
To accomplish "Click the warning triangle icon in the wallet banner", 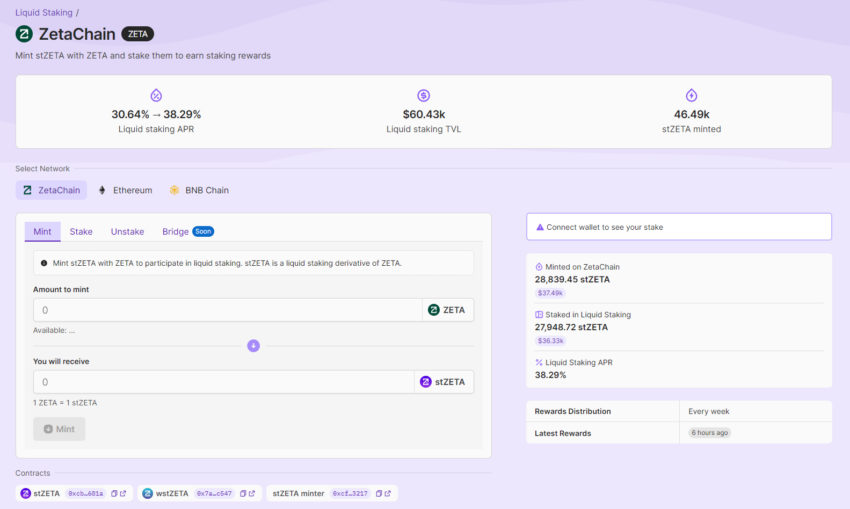I will pos(539,227).
